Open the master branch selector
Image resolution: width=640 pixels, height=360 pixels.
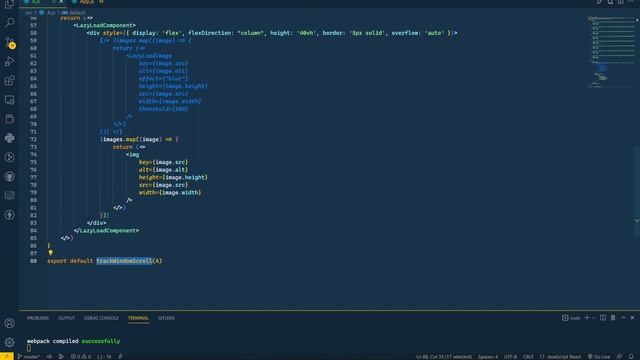29,356
